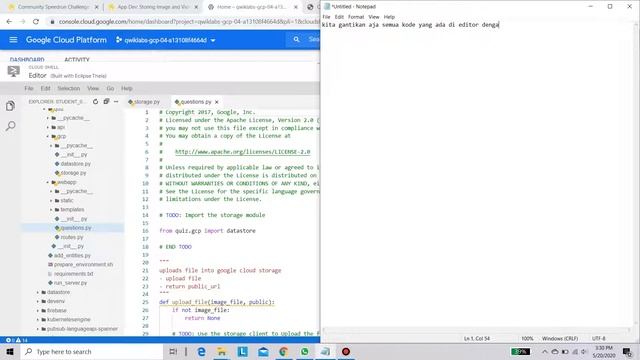Switch to App Dev Storing Image browser tab
This screenshot has width=640, height=360.
[x=153, y=7]
